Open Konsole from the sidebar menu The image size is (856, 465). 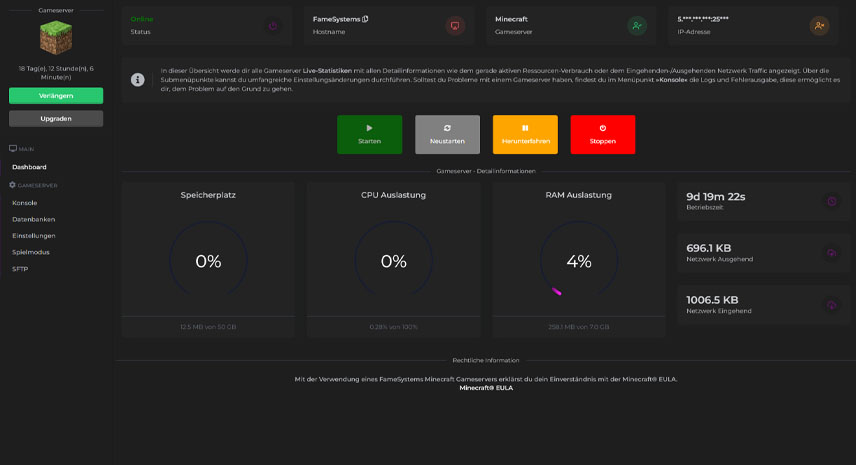25,203
